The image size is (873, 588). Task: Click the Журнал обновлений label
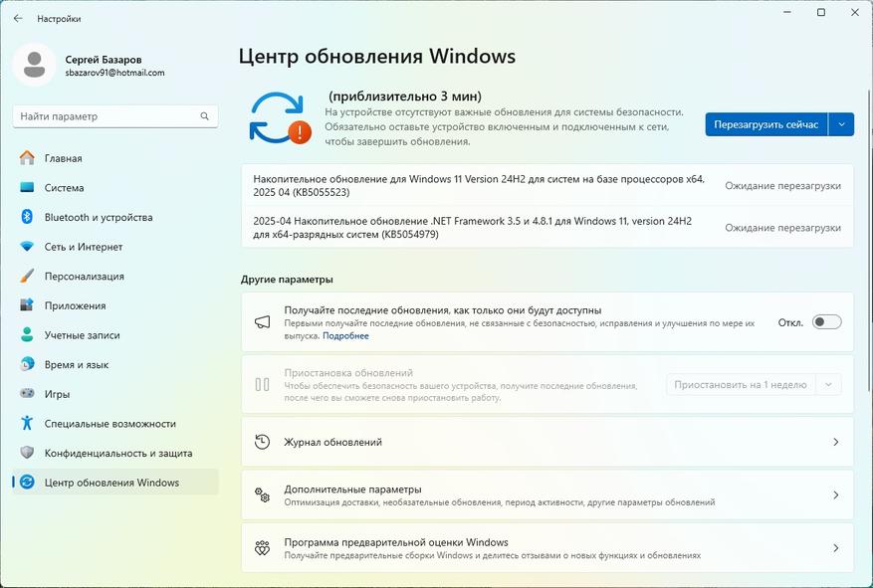click(332, 443)
